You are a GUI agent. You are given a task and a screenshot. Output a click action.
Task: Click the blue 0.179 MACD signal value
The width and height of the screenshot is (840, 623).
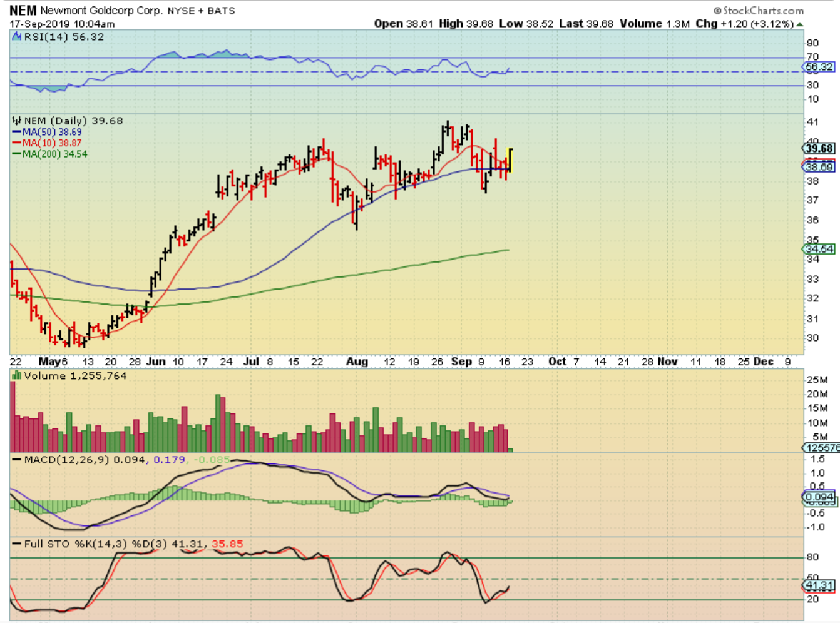pyautogui.click(x=170, y=460)
